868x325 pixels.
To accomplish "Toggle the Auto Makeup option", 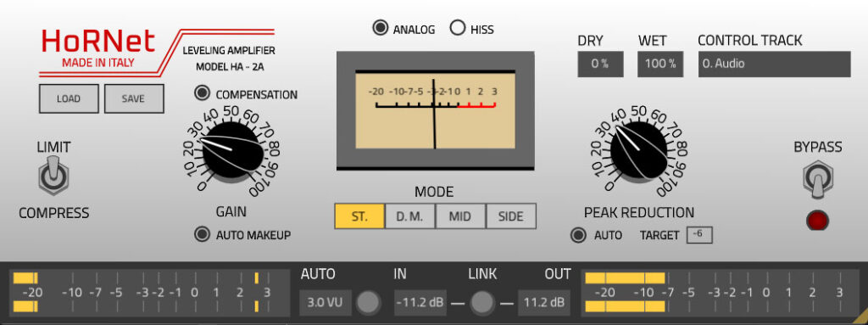I will (x=203, y=234).
